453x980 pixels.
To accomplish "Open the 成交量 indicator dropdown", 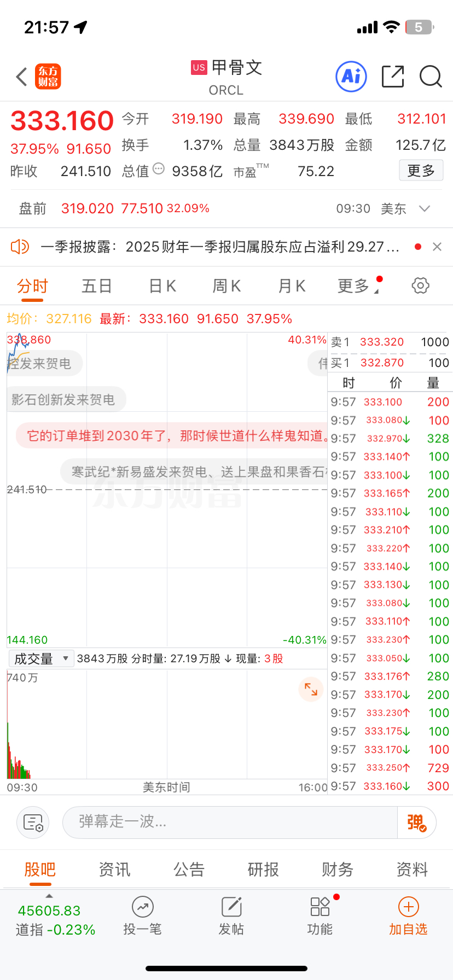I will click(41, 658).
